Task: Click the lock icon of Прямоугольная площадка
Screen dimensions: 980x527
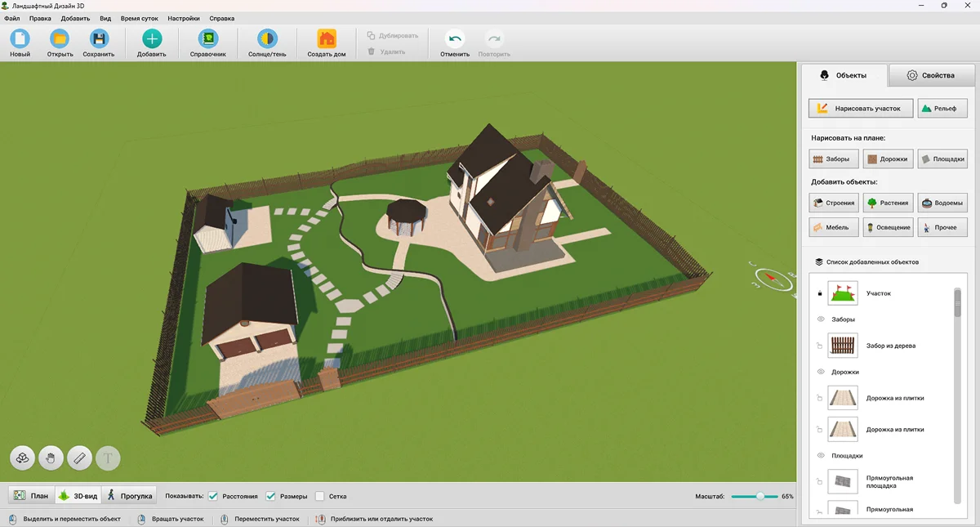Action: click(x=820, y=482)
